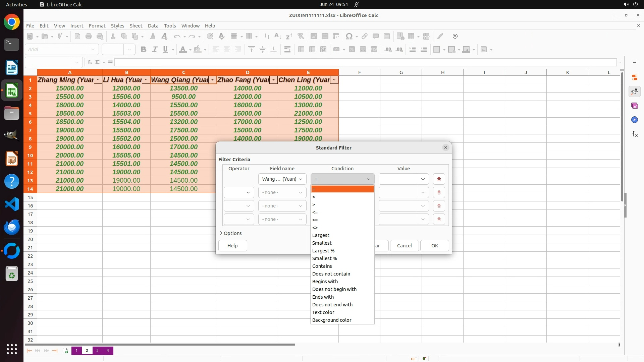Open the Functions sidebar icon
Image resolution: width=644 pixels, height=362 pixels.
click(634, 134)
